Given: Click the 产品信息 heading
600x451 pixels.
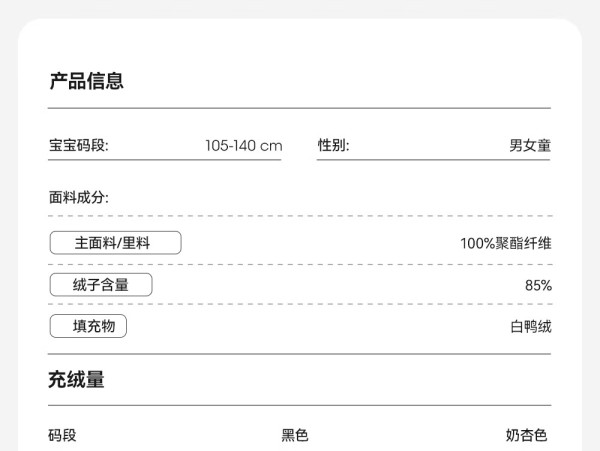Looking at the screenshot, I should pyautogui.click(x=86, y=81).
